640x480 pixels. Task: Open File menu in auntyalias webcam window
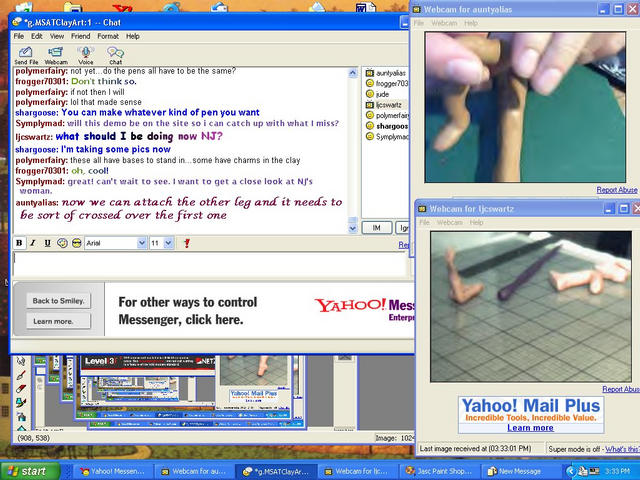(419, 23)
